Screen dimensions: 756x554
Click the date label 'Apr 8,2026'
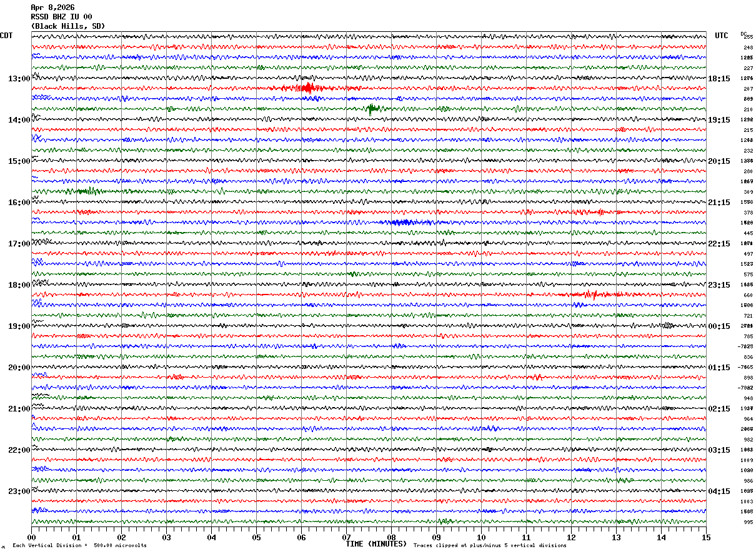52,8
